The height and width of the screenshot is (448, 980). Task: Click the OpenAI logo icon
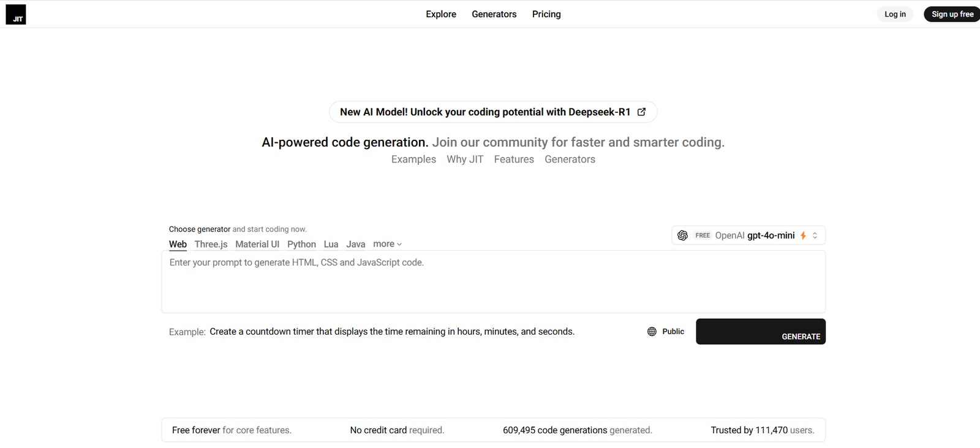tap(682, 235)
